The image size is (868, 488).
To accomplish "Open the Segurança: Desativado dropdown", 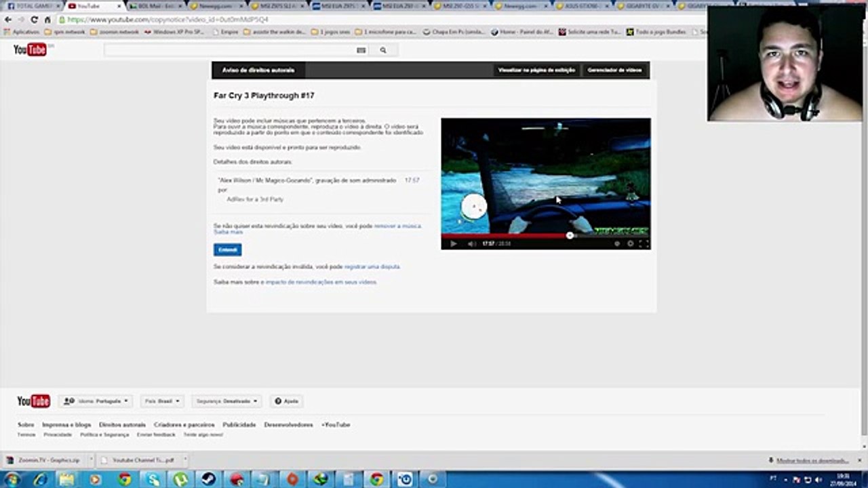I will coord(226,401).
